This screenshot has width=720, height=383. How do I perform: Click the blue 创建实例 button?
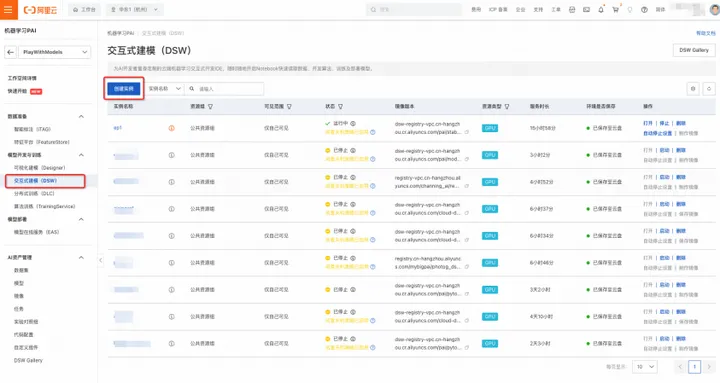coord(124,89)
